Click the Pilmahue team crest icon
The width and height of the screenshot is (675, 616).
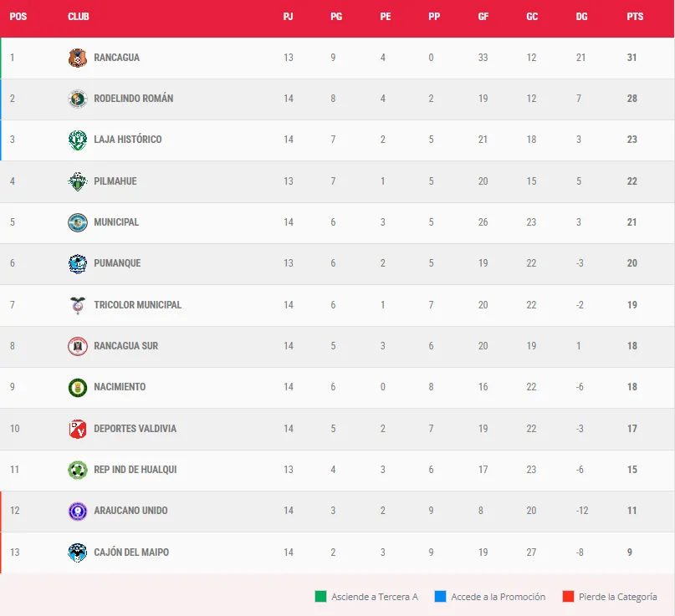(77, 181)
